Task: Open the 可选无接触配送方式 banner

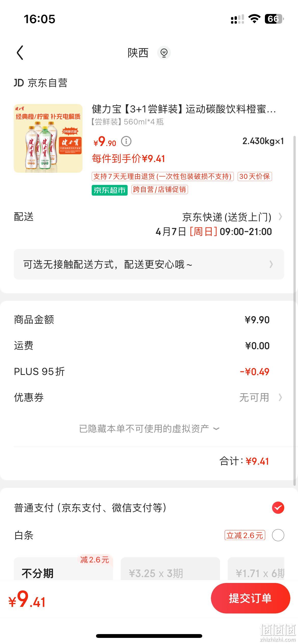Action: coord(149,264)
